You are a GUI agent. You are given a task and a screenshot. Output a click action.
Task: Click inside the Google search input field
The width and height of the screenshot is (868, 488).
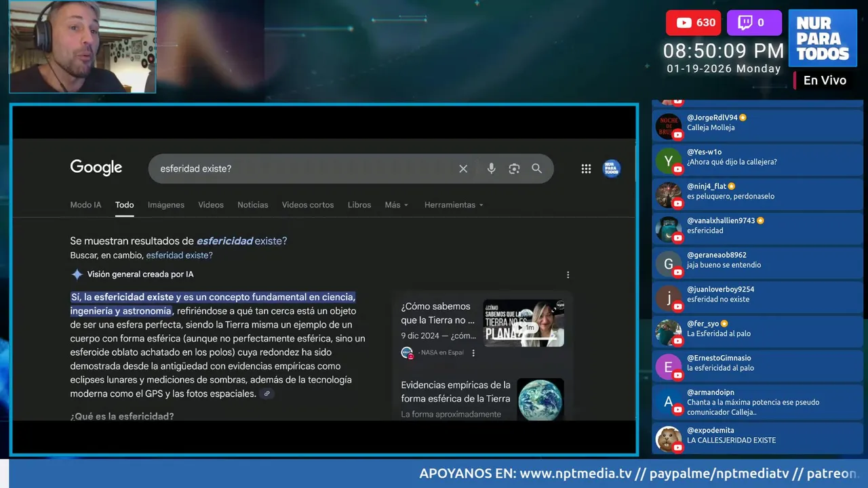click(305, 169)
